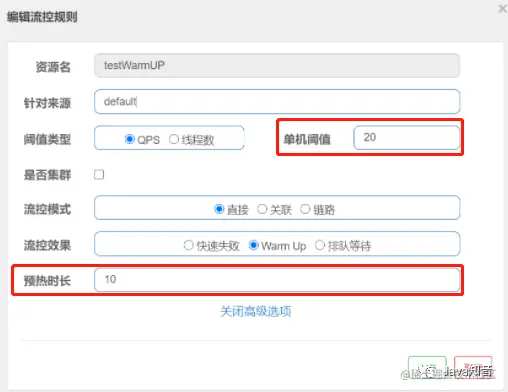Focus the 针对来源 input field
Image resolution: width=508 pixels, height=392 pixels.
point(277,102)
